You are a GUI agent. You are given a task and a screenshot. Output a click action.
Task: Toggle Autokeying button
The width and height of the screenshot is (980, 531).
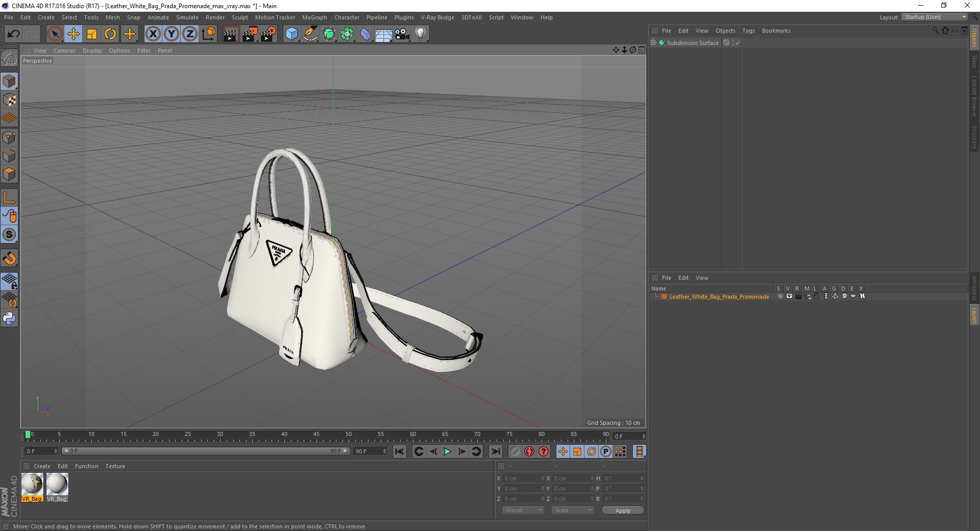click(x=529, y=451)
